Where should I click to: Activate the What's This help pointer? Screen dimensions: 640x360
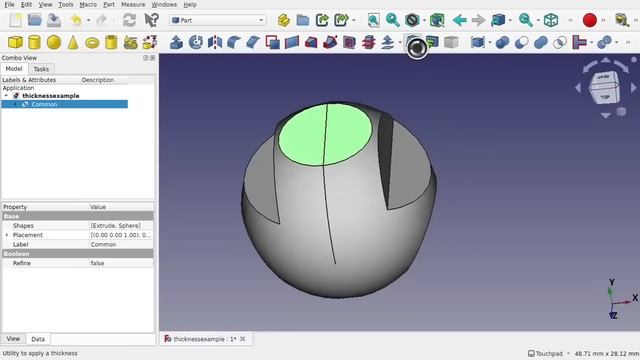click(151, 20)
